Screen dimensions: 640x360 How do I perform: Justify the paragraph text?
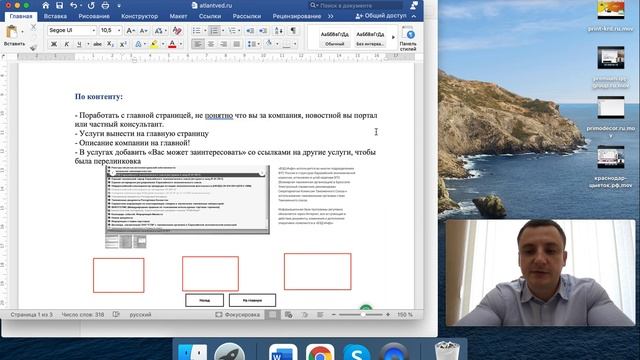pyautogui.click(x=236, y=44)
